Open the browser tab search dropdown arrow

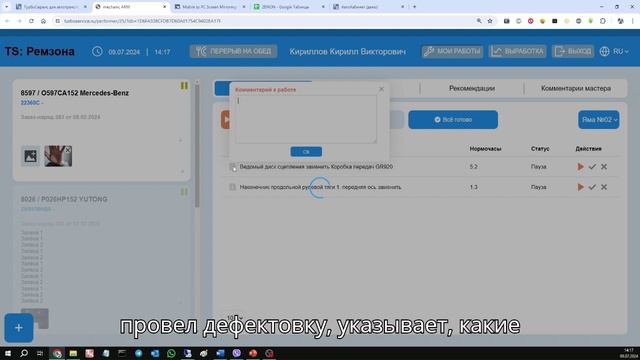tap(7, 7)
